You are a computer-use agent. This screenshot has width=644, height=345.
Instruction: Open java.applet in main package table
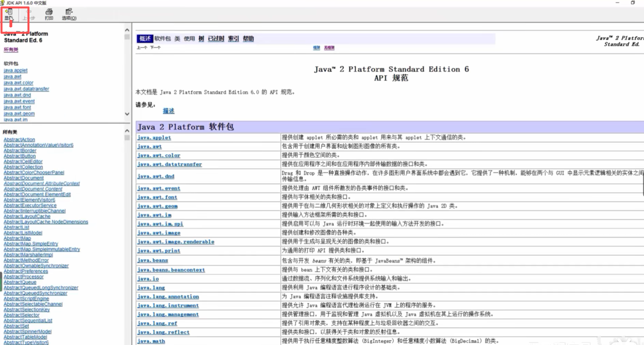(154, 138)
